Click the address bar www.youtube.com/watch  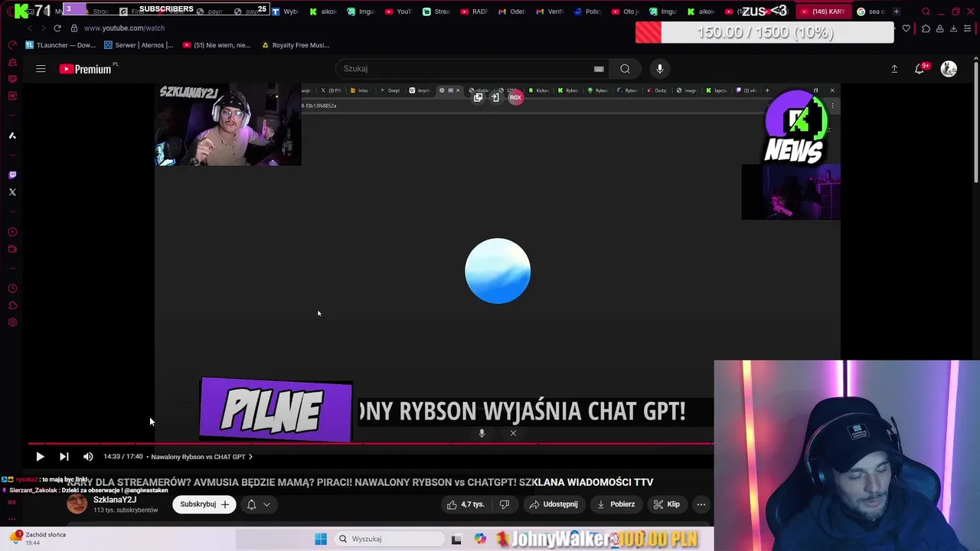(124, 28)
